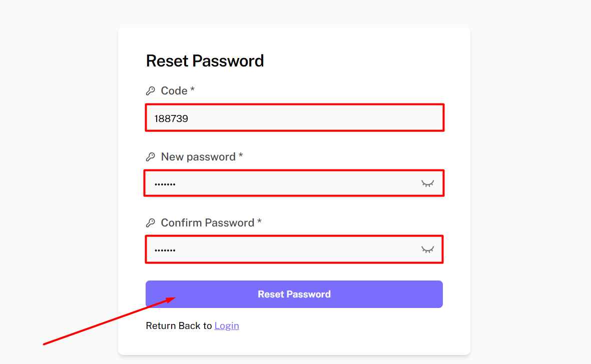Reveal the Confirm Password characters
The image size is (591, 364).
tap(427, 249)
